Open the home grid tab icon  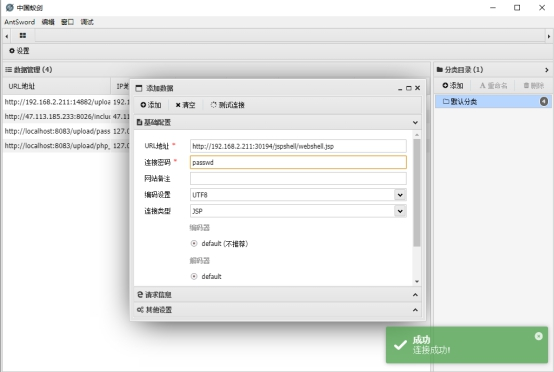tap(23, 35)
